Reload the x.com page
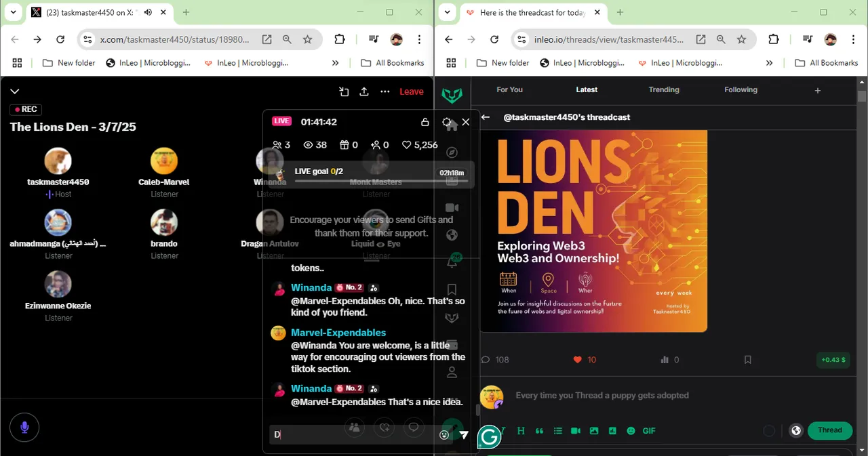This screenshot has height=456, width=868. click(x=60, y=39)
